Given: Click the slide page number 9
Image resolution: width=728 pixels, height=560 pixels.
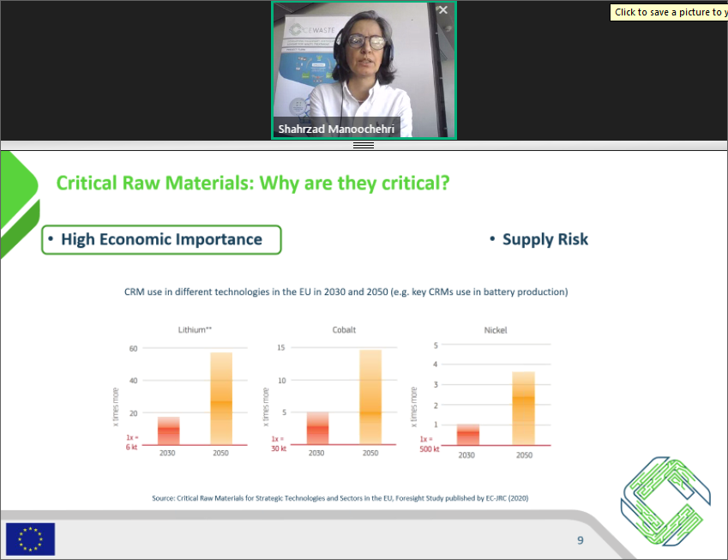Looking at the screenshot, I should pyautogui.click(x=580, y=540).
